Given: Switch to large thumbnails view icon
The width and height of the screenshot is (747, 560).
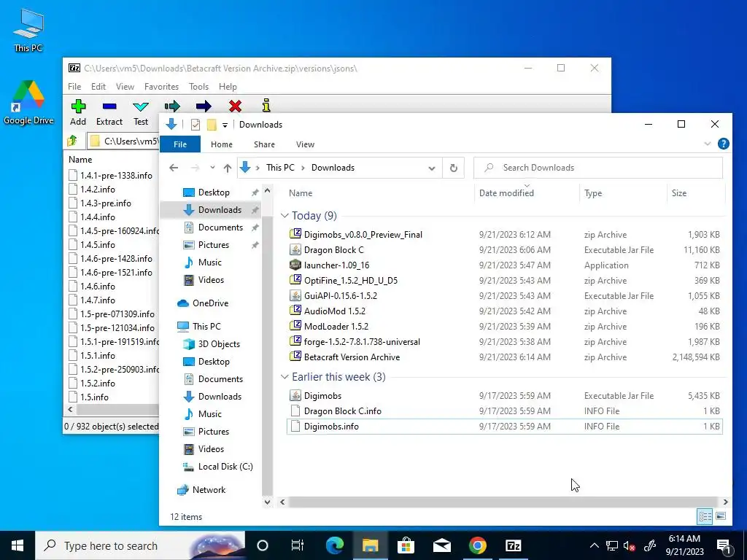Looking at the screenshot, I should [721, 516].
